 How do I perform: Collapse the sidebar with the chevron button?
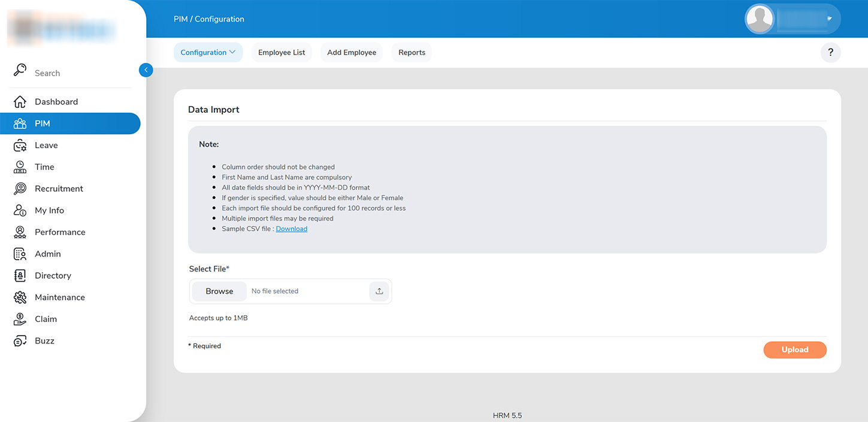(x=146, y=70)
